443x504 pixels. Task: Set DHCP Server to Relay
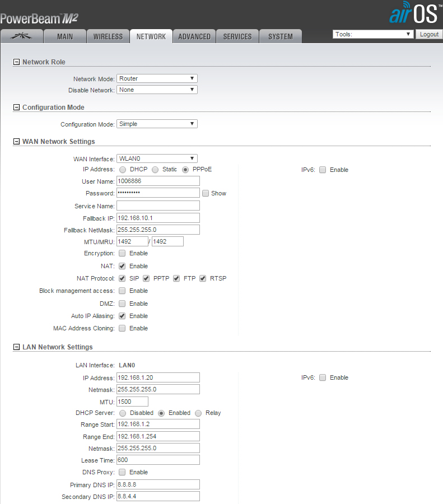(x=198, y=413)
